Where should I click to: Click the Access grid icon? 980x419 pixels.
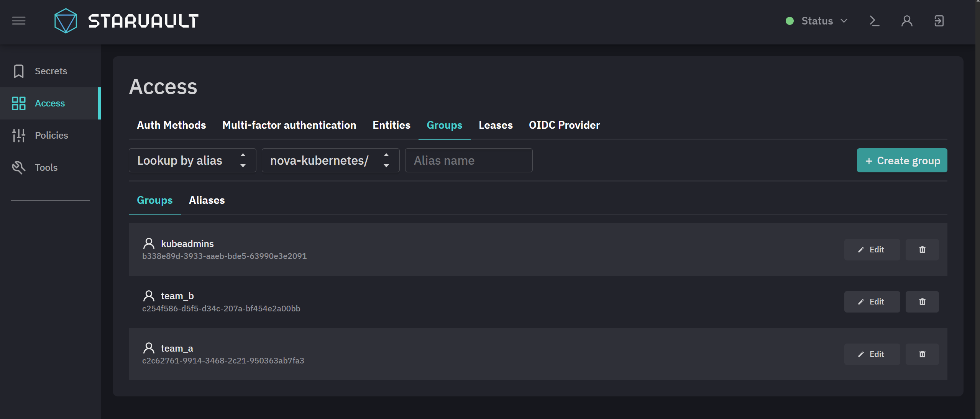[19, 103]
